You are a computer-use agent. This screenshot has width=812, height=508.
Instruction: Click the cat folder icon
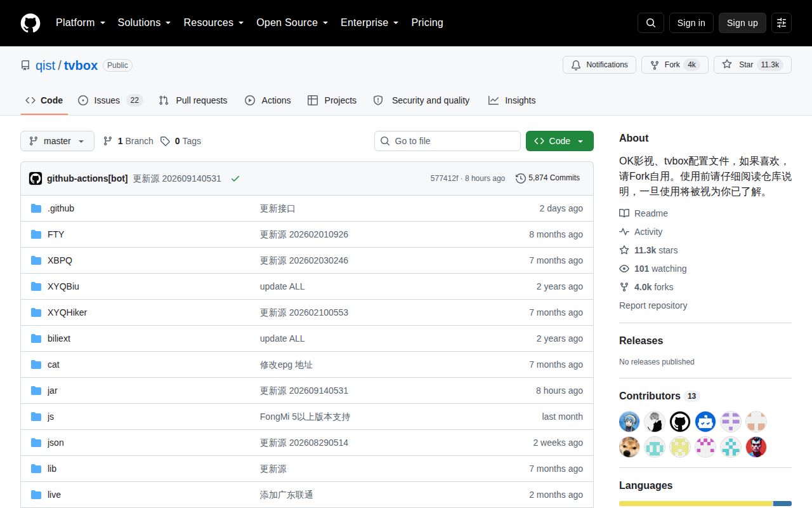click(36, 364)
